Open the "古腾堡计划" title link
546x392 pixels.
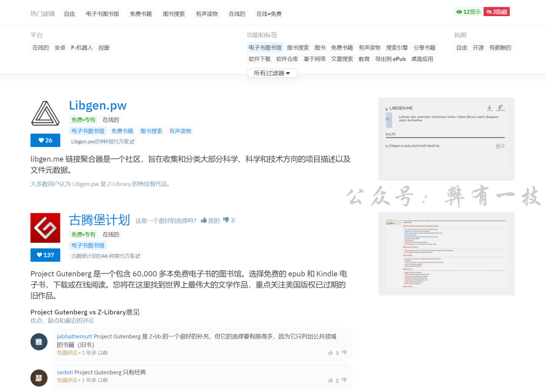pyautogui.click(x=99, y=220)
